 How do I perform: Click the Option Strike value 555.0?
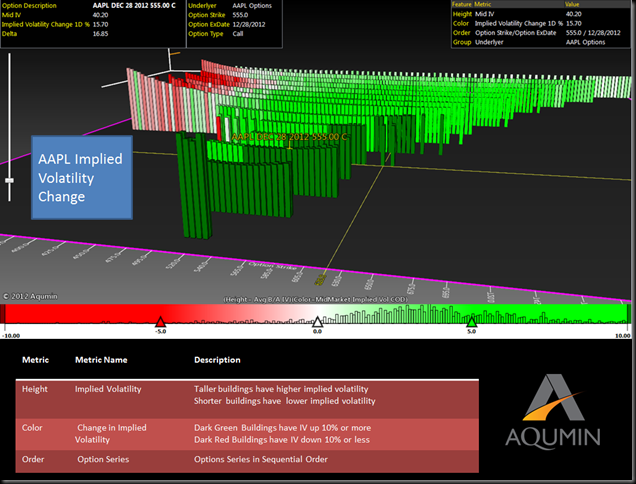tap(240, 15)
